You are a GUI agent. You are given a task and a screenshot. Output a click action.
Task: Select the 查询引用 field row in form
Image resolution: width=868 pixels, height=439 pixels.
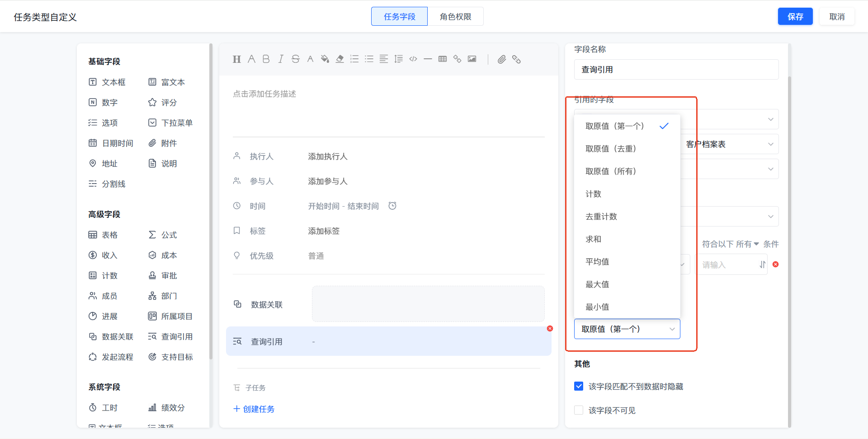[x=389, y=341]
